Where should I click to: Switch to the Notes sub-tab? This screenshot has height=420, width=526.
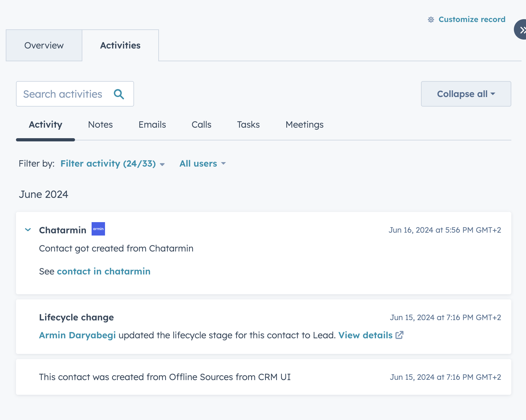pyautogui.click(x=101, y=125)
